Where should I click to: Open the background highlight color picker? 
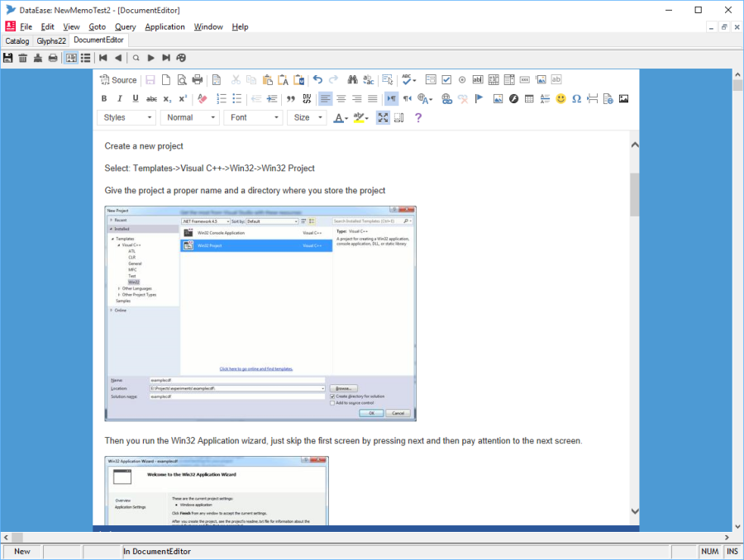pos(361,117)
